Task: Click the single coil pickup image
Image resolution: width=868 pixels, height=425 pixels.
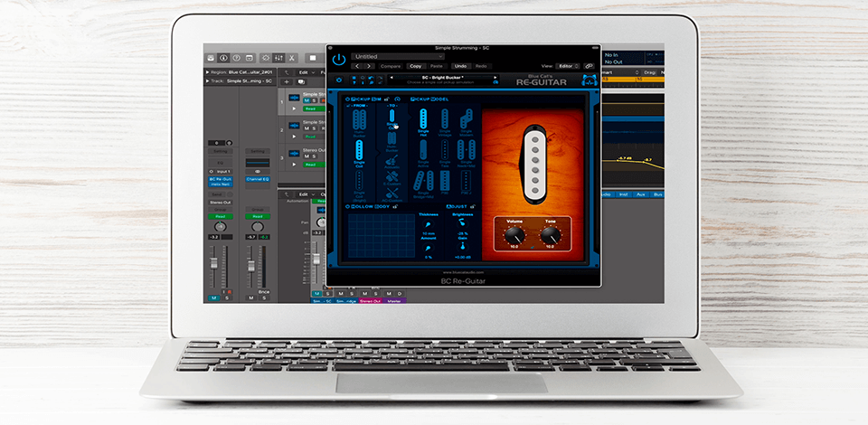Action: point(534,165)
